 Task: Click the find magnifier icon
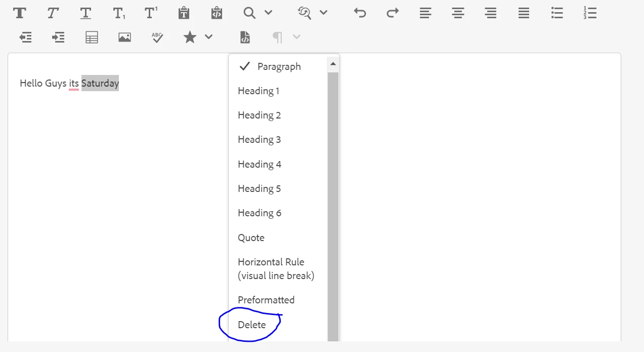[x=249, y=13]
